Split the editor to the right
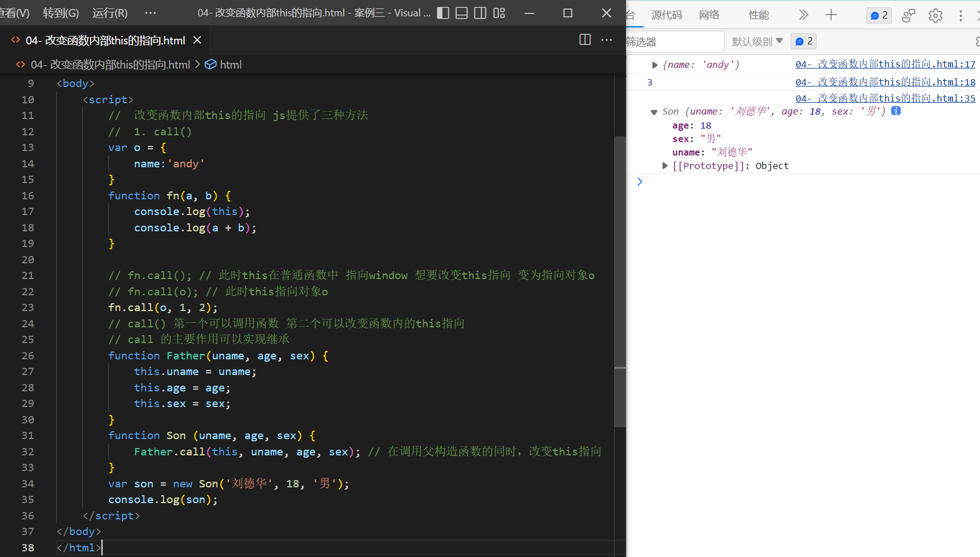 pyautogui.click(x=585, y=39)
